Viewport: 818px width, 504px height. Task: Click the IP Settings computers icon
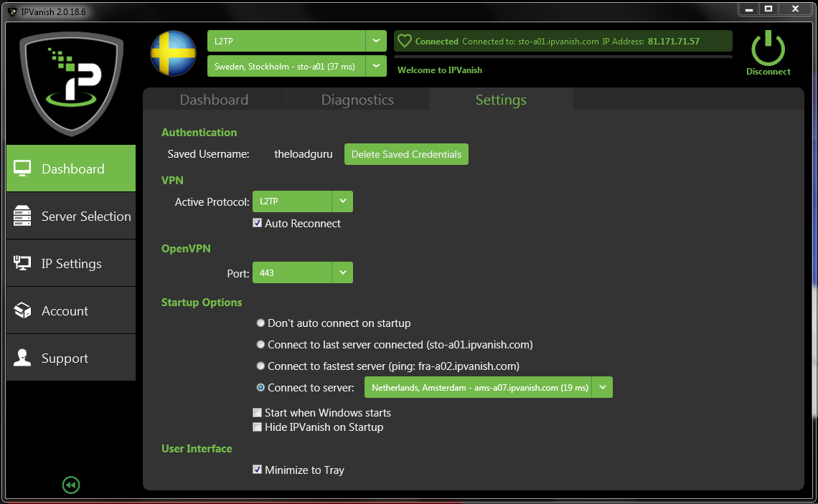coord(22,263)
